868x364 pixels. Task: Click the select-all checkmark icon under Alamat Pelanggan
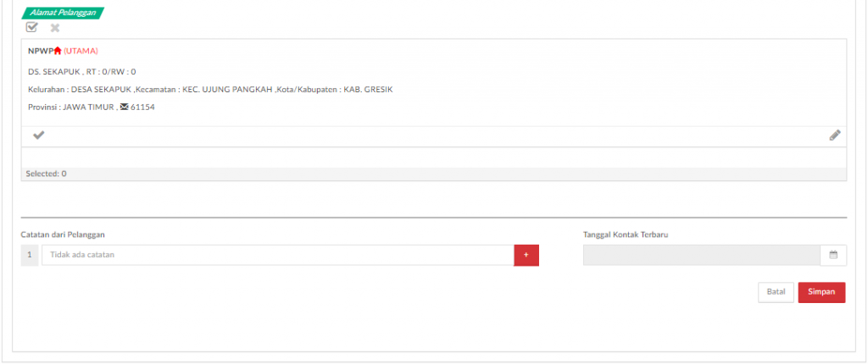[x=31, y=27]
